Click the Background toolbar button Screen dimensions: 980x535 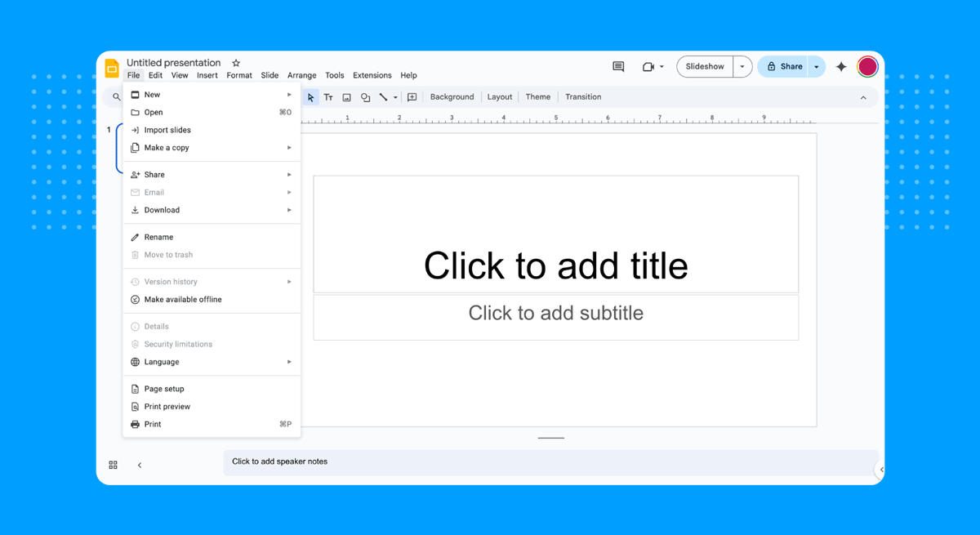pyautogui.click(x=452, y=97)
